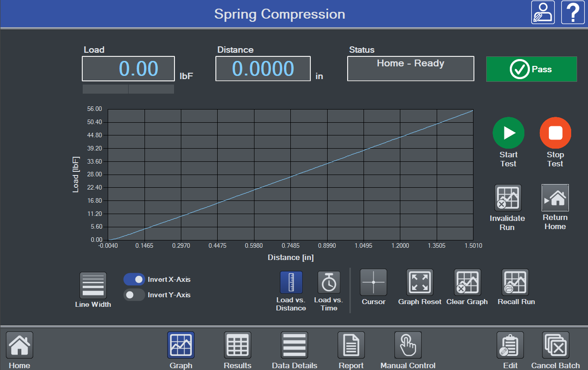Viewport: 588px width, 370px height.
Task: Open the help question mark
Action: pyautogui.click(x=573, y=12)
